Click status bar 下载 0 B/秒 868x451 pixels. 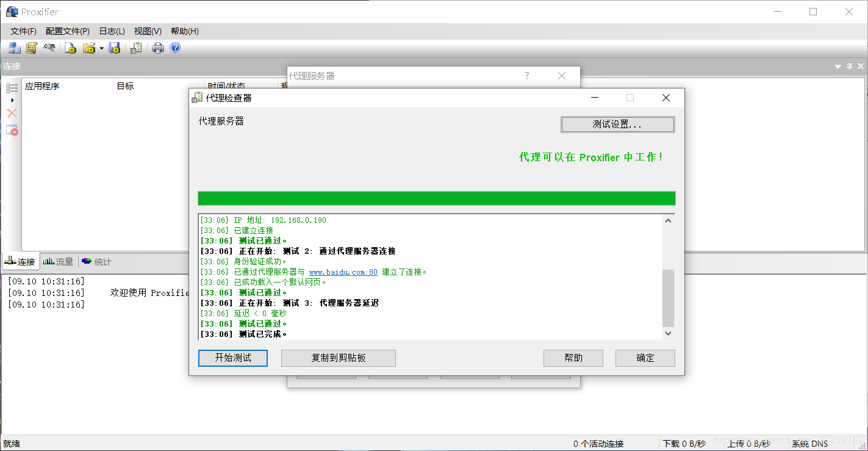684,444
